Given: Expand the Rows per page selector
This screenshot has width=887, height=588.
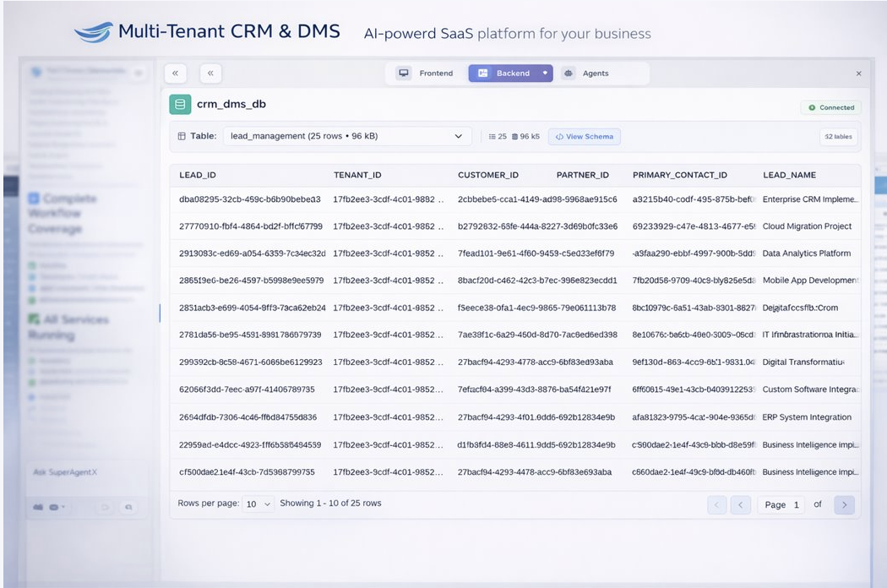Looking at the screenshot, I should click(258, 504).
